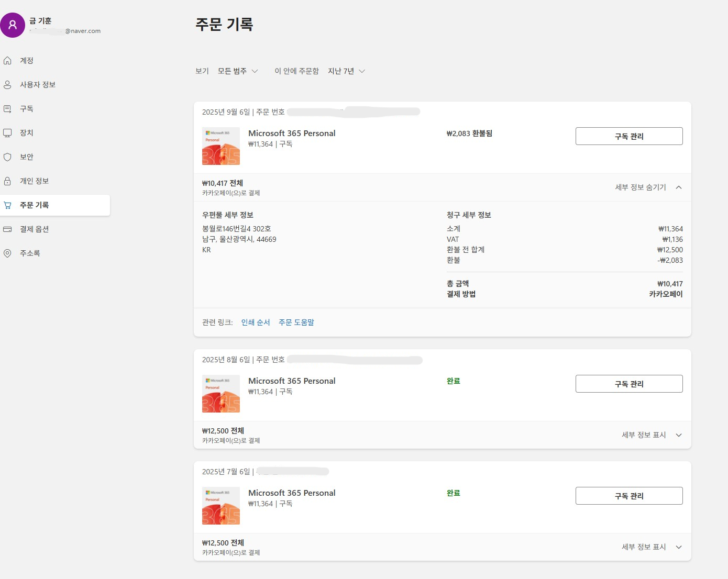728x579 pixels.
Task: Click the 2025년 9월 6일 order date
Action: [226, 112]
